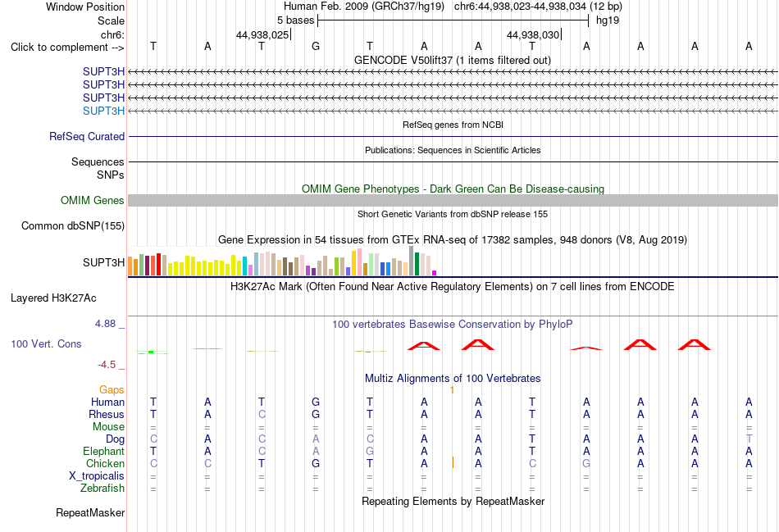
Task: Select the Human species row label
Action: [107, 402]
